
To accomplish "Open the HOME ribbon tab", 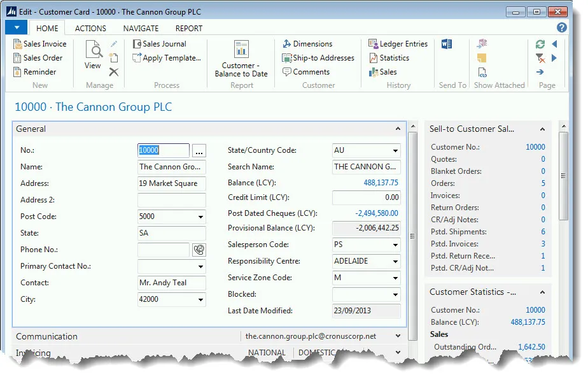I will point(47,28).
